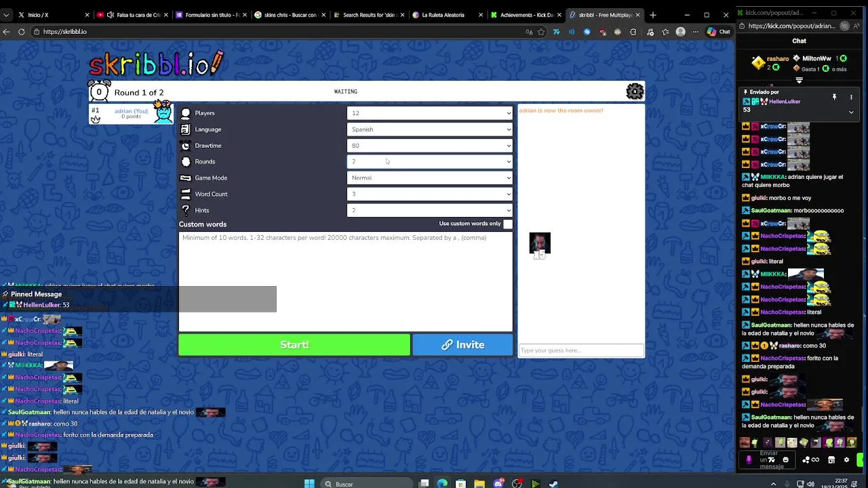Click the Type your guess field
Viewport: 868px width, 488px height.
point(581,350)
